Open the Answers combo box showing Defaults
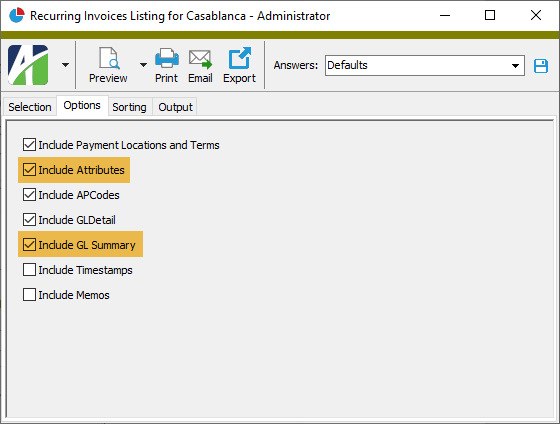 coord(425,65)
